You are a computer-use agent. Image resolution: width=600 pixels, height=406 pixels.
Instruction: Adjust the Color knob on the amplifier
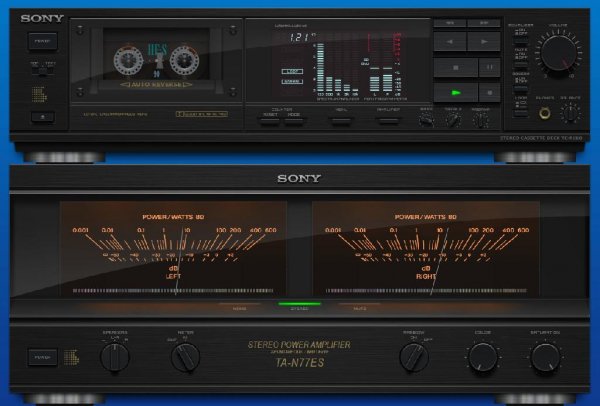[483, 357]
